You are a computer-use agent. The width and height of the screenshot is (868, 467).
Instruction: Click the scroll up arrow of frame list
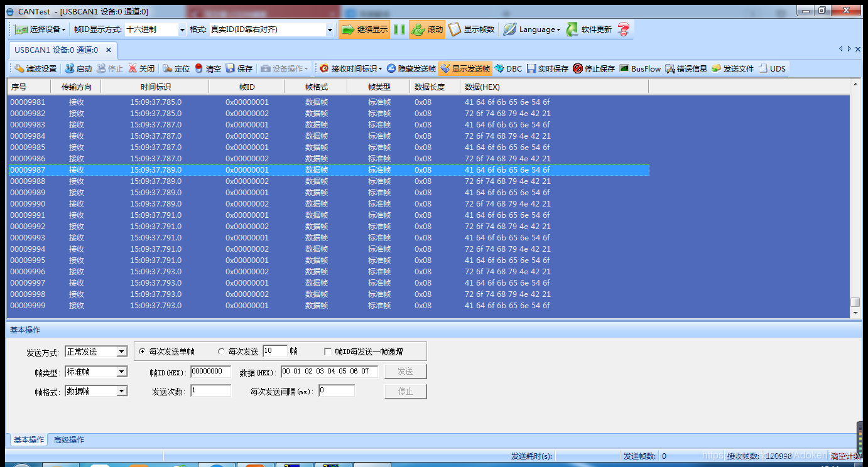[x=855, y=84]
